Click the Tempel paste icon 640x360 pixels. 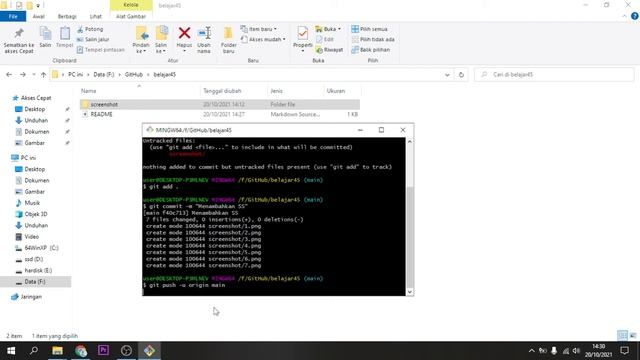click(x=64, y=33)
